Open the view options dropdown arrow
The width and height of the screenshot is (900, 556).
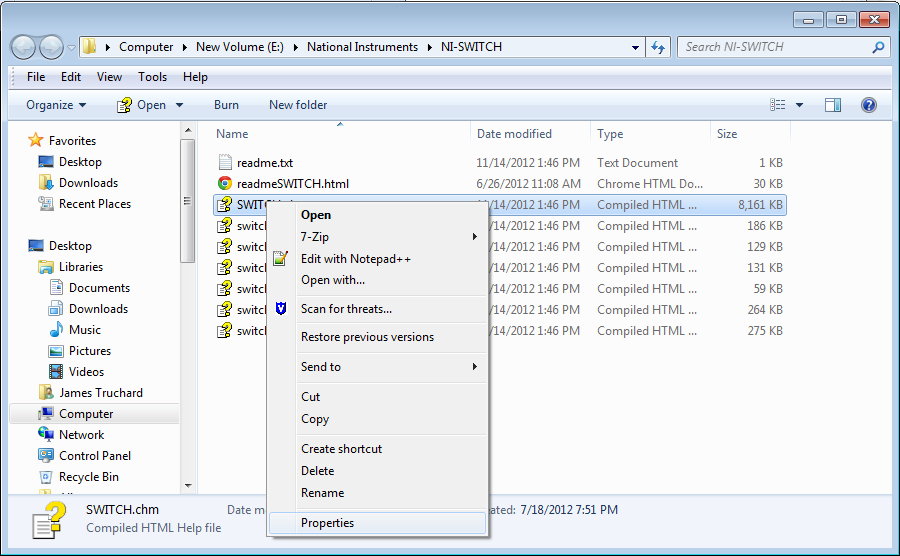(799, 105)
